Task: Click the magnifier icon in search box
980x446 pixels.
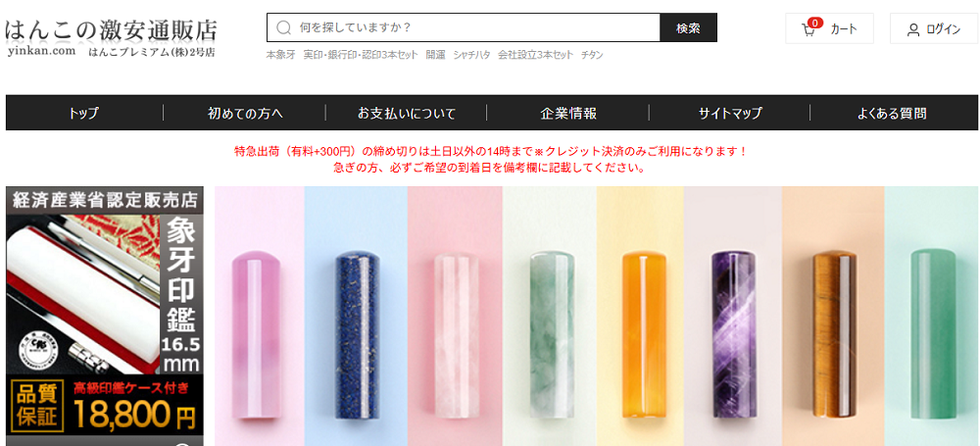Action: [284, 27]
